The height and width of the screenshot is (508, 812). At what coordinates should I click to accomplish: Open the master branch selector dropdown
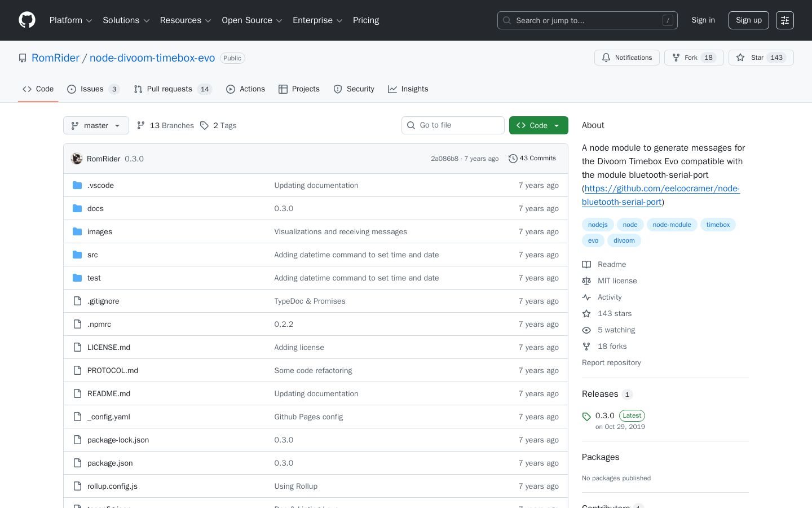pyautogui.click(x=96, y=125)
